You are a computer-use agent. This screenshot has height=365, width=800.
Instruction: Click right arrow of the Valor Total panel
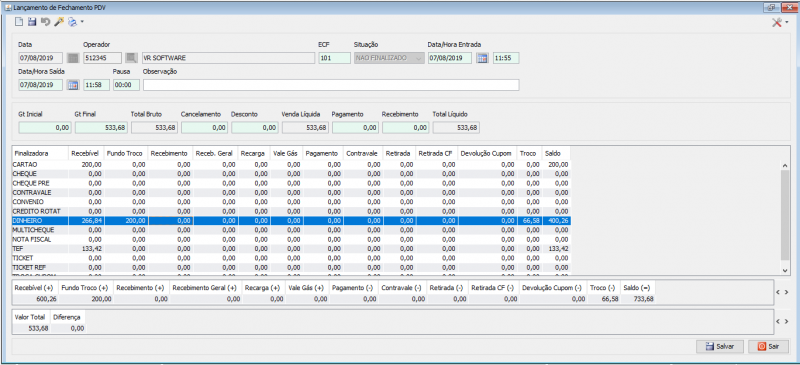tap(786, 321)
